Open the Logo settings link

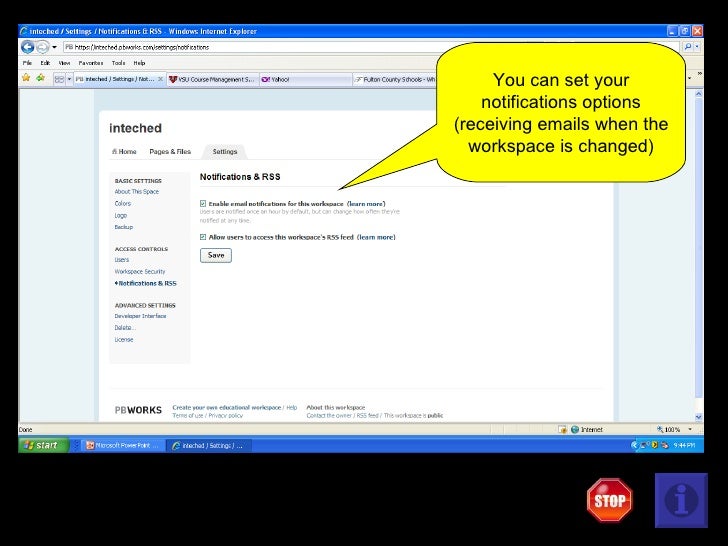[x=121, y=215]
